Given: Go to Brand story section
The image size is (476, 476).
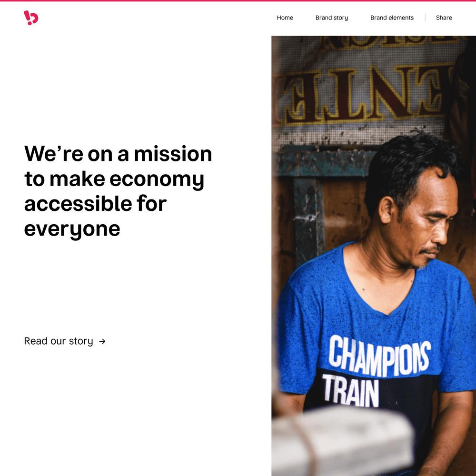Looking at the screenshot, I should tap(331, 18).
